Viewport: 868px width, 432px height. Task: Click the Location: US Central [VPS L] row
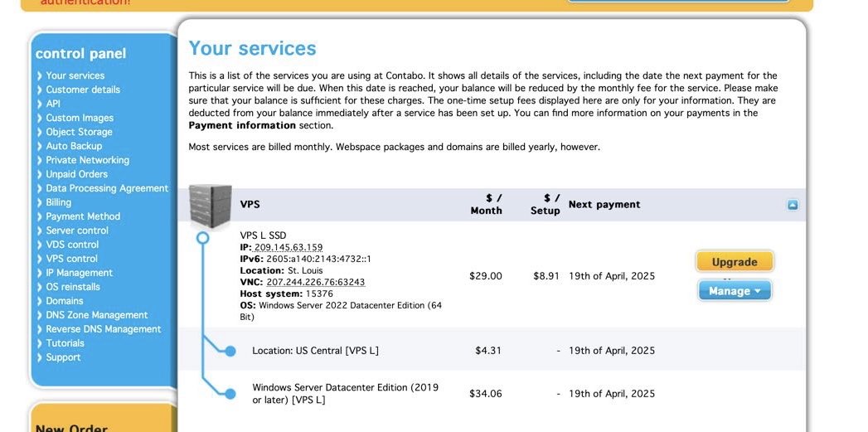pos(492,351)
